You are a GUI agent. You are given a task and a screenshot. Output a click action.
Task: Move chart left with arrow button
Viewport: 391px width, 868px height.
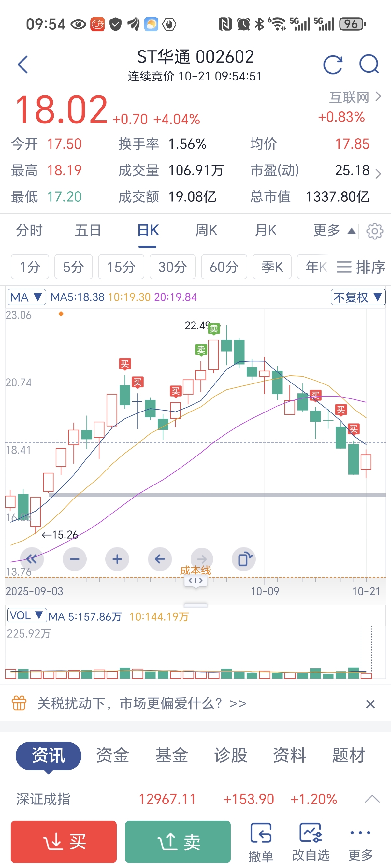tap(160, 559)
